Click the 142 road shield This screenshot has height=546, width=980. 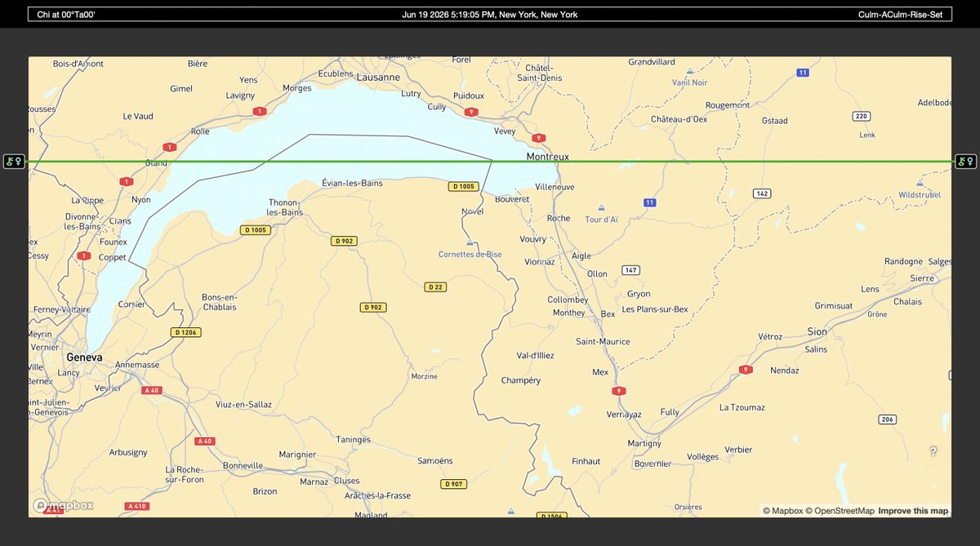(x=762, y=193)
